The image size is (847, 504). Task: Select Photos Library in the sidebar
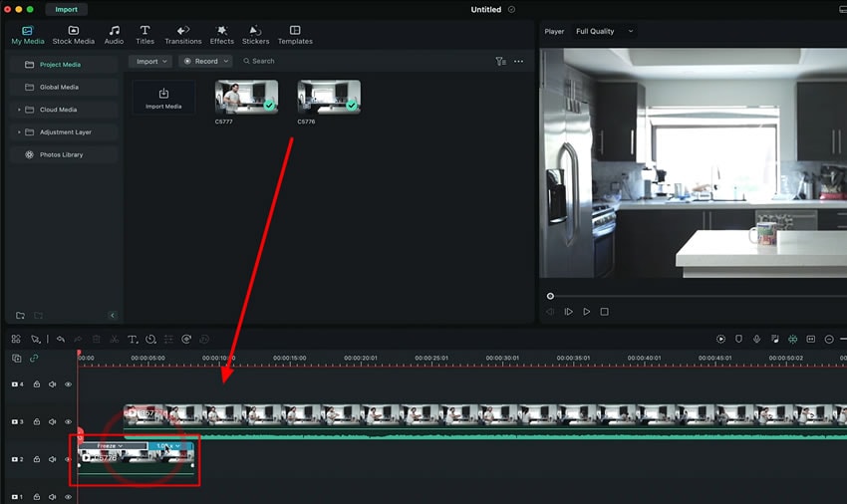pyautogui.click(x=63, y=154)
